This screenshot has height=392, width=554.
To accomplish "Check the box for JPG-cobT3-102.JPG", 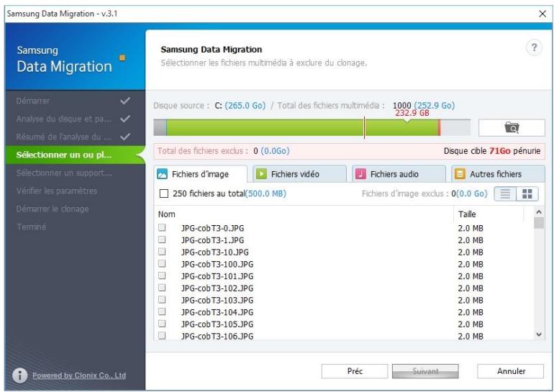I will coord(162,288).
